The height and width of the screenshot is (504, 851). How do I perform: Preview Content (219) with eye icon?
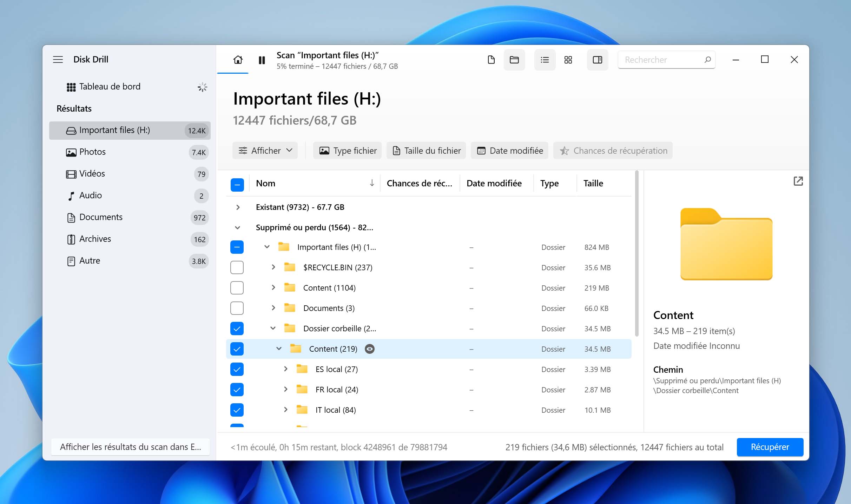coord(370,349)
